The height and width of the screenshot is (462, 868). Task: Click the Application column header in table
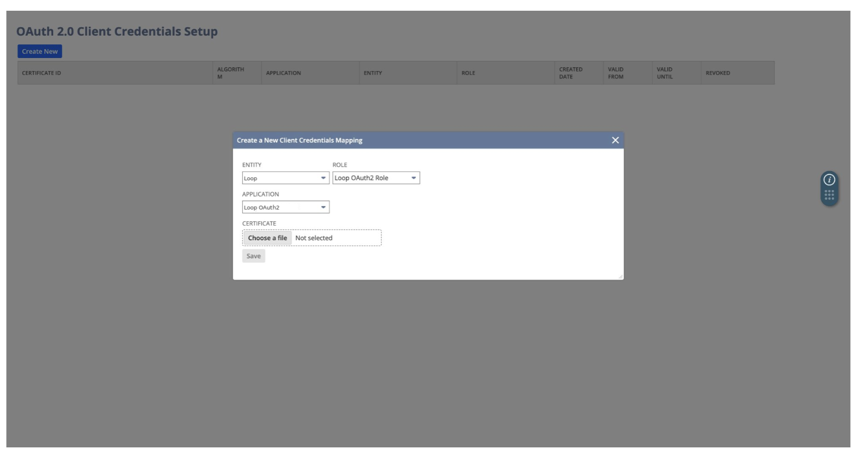coord(283,73)
